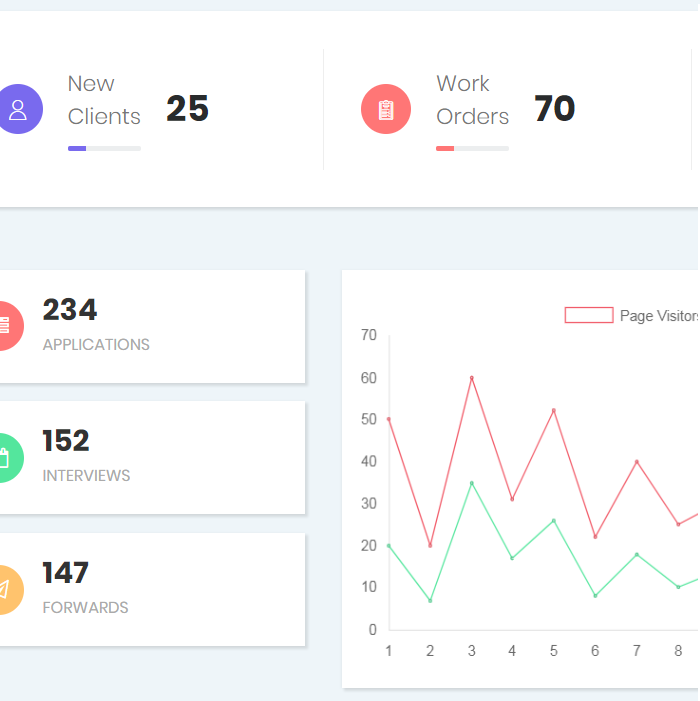This screenshot has width=700, height=701.
Task: Click the New Clients count 25
Action: pos(187,109)
